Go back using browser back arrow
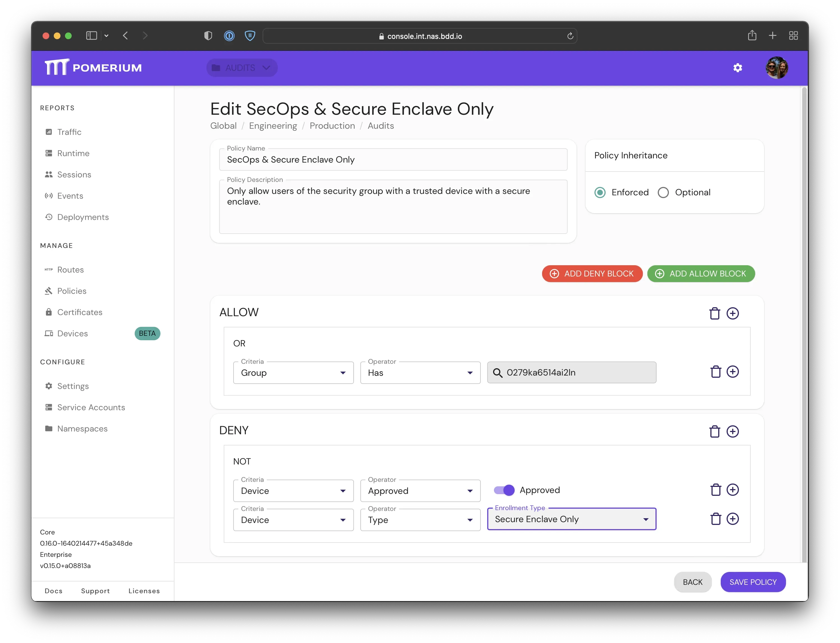Image resolution: width=840 pixels, height=643 pixels. coord(125,36)
